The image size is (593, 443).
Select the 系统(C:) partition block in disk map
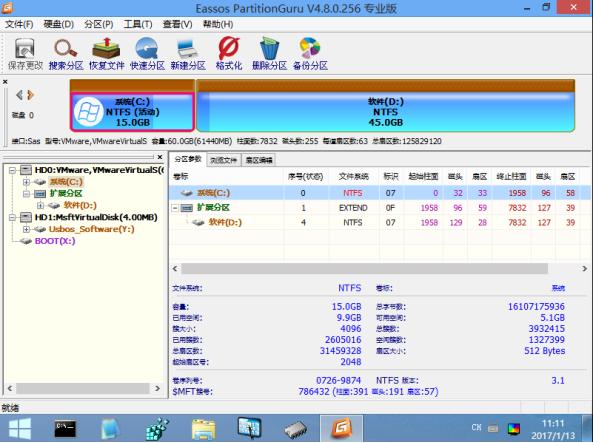(132, 112)
